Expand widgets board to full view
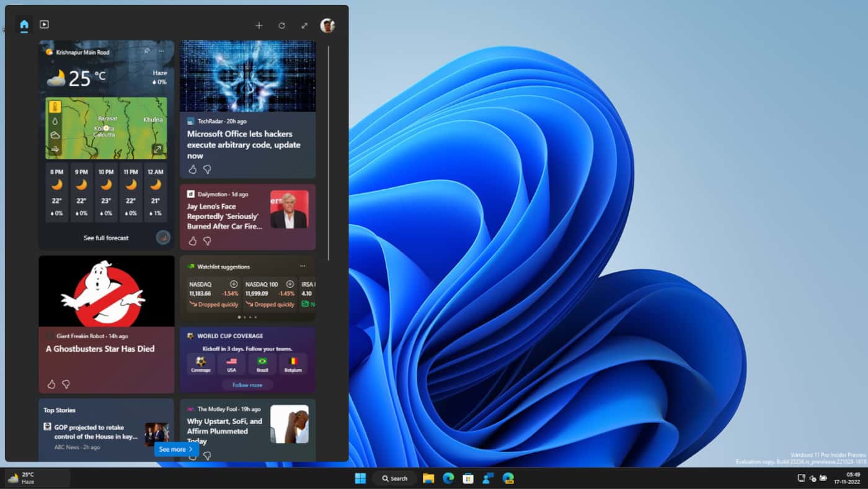Screen dimensions: 868x489 [x=304, y=25]
